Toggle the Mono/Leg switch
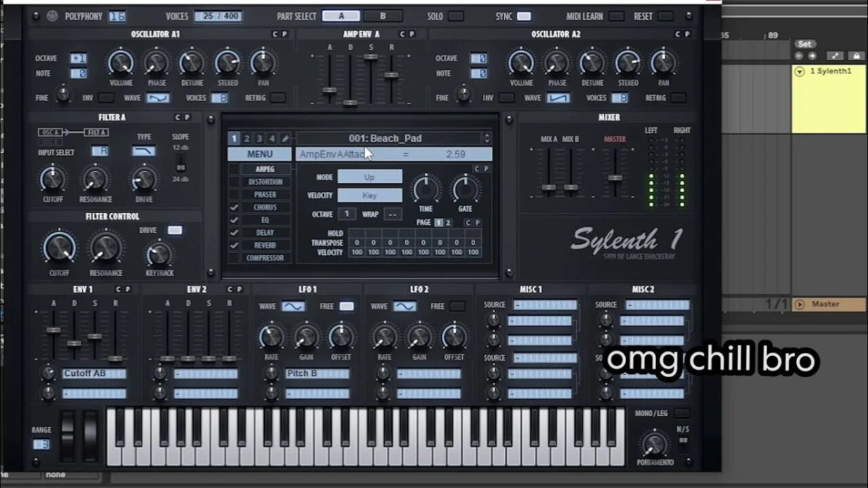 tap(682, 413)
